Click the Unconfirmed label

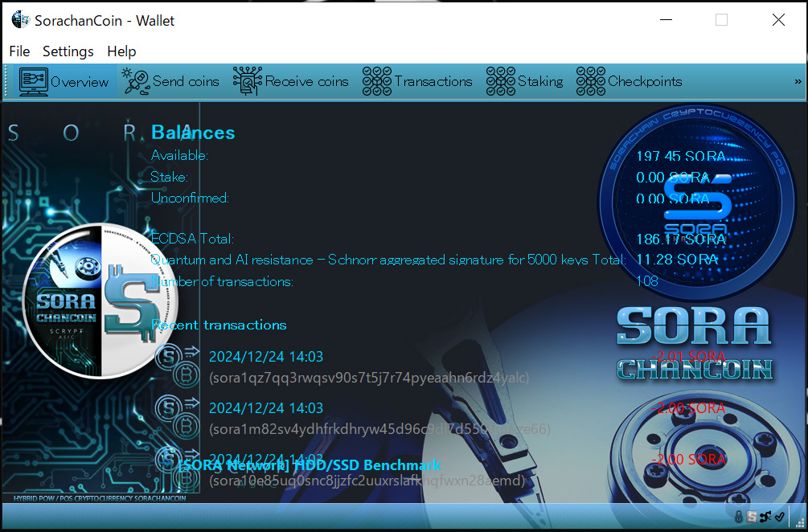tap(190, 198)
